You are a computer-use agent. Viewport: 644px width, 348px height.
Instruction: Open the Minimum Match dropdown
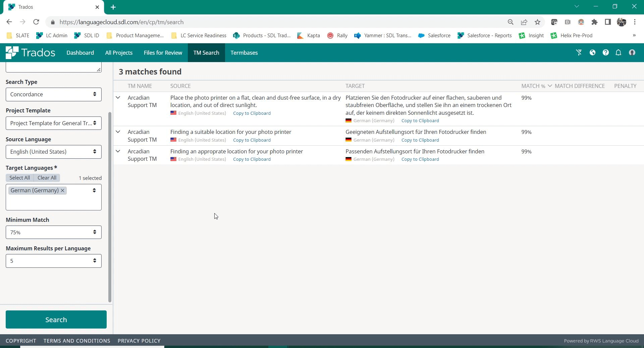click(x=54, y=232)
